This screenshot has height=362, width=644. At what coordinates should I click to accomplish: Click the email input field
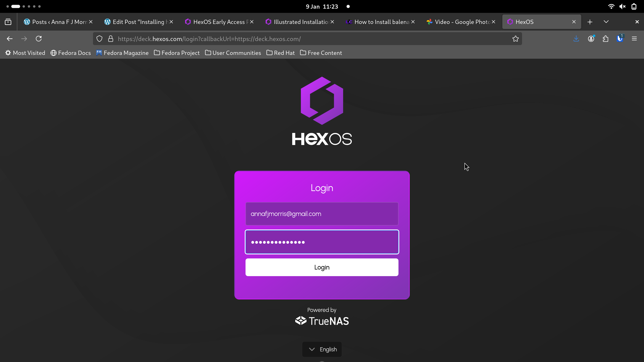322,214
